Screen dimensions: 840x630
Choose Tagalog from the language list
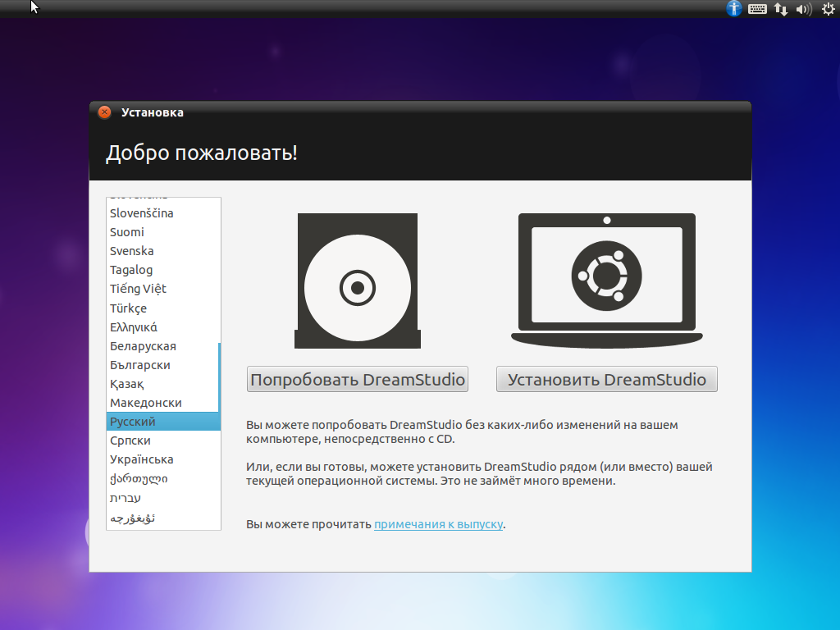(163, 270)
